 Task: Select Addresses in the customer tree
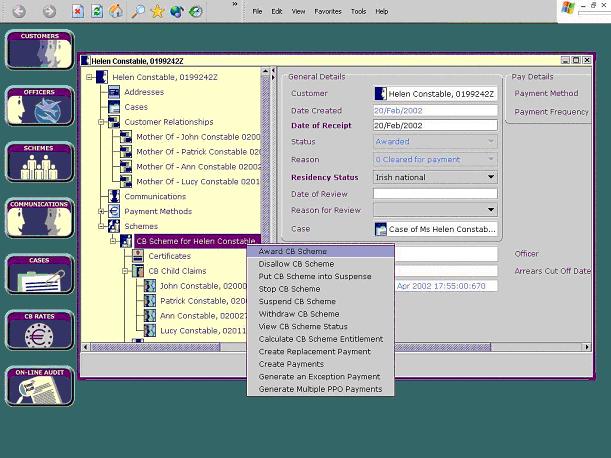click(144, 92)
